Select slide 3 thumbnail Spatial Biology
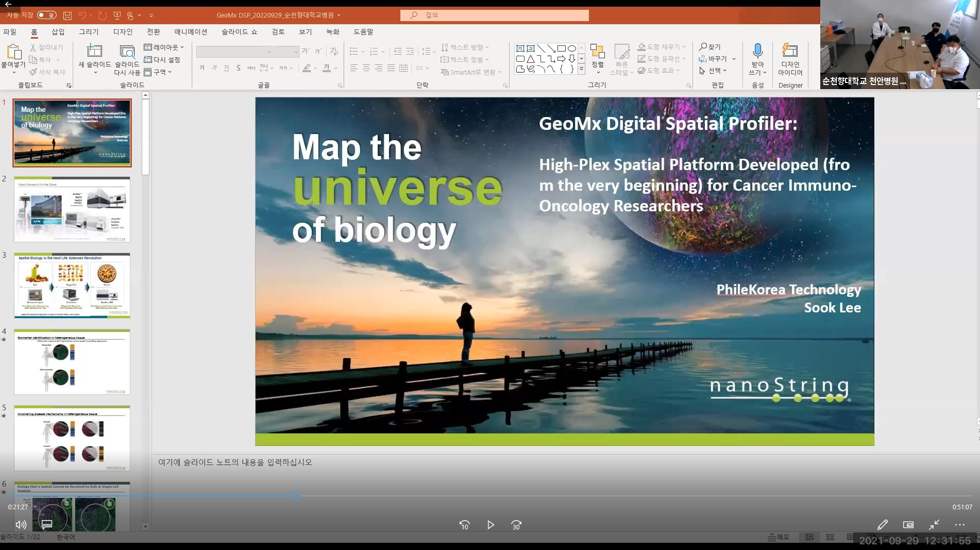 (72, 285)
